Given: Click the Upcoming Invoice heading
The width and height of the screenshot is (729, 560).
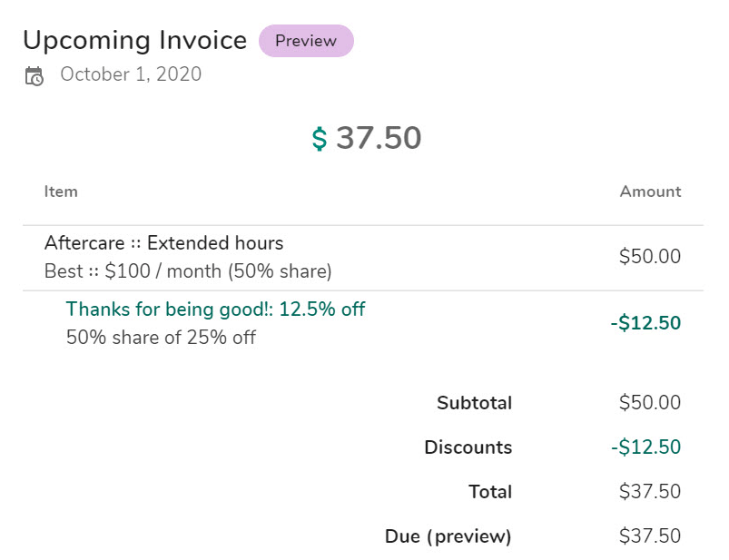Looking at the screenshot, I should [x=134, y=41].
